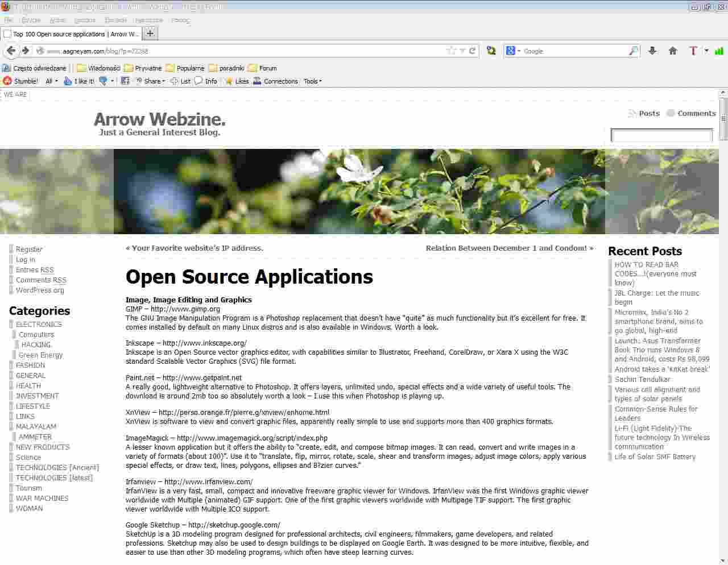
Task: Open the Entries RSS link
Action: pyautogui.click(x=35, y=269)
